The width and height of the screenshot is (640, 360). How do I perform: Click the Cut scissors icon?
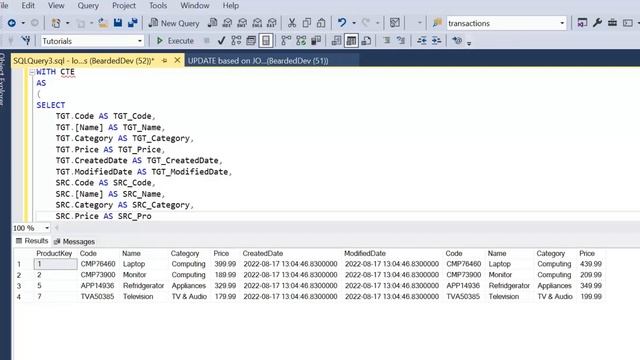coord(292,23)
